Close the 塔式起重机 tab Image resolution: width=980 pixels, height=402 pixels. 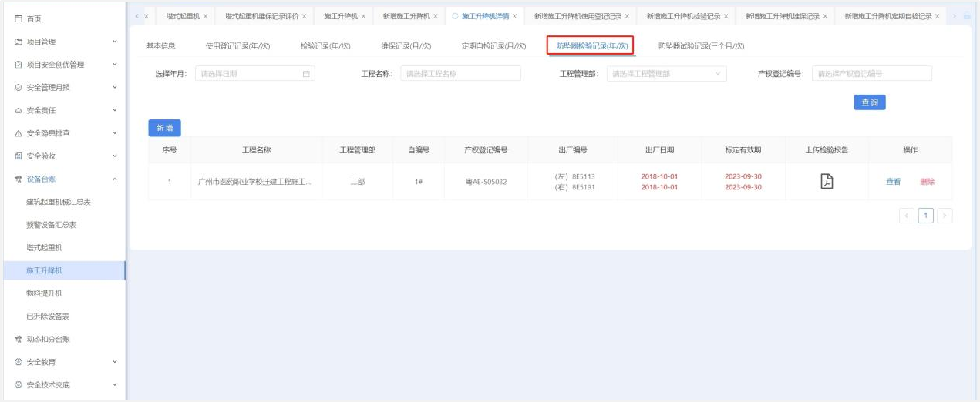(x=205, y=16)
